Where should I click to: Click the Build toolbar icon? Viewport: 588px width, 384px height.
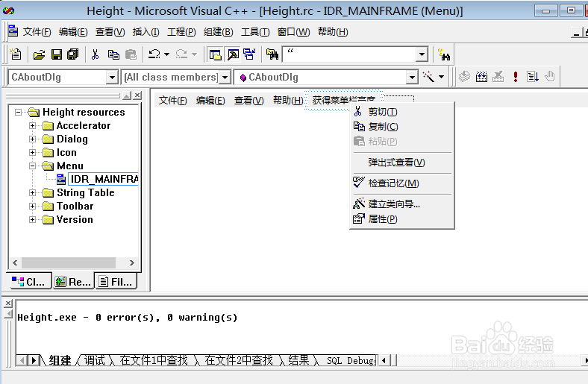(481, 77)
